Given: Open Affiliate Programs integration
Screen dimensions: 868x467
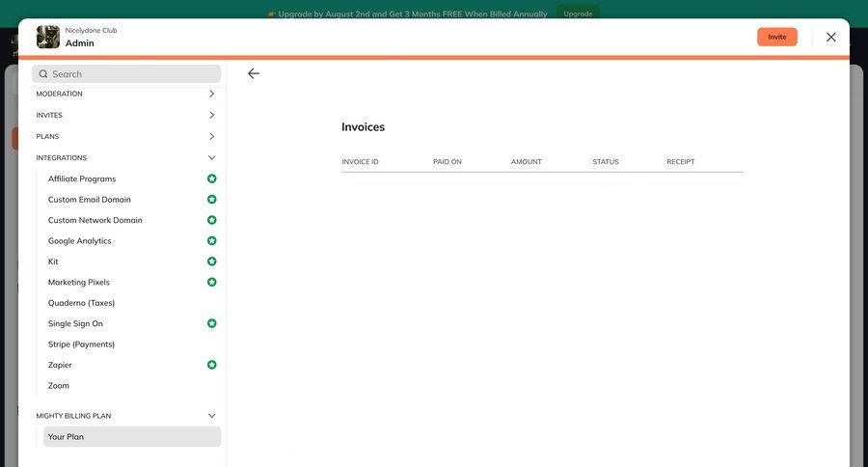Looking at the screenshot, I should (82, 179).
